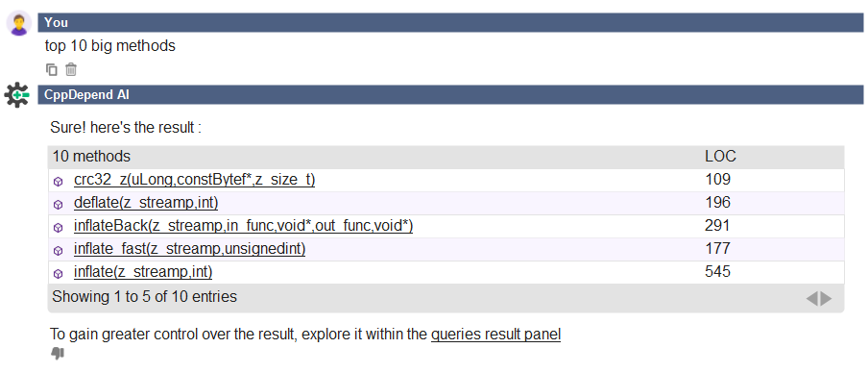Open the queries result panel link
868x373 pixels.
click(x=496, y=335)
